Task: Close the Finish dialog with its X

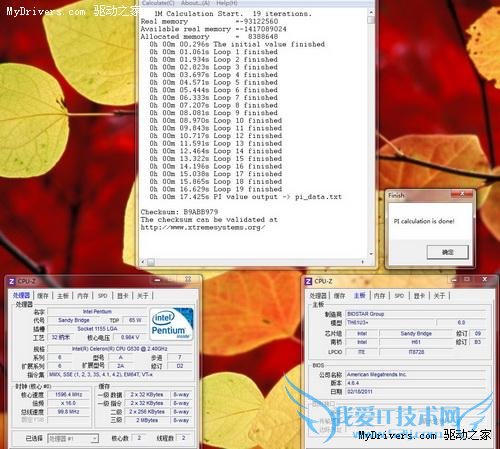Action: click(x=462, y=194)
